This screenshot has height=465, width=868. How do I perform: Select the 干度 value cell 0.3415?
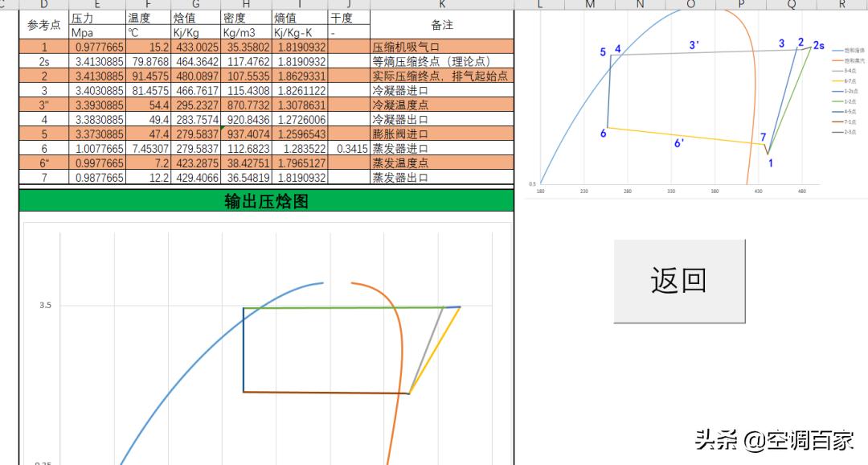pos(350,148)
